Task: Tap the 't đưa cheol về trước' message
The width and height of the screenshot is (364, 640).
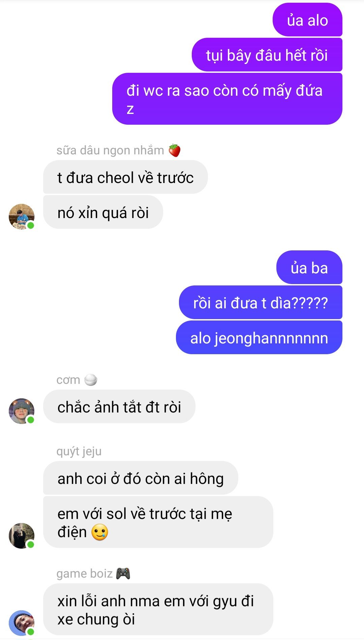Action: pyautogui.click(x=125, y=177)
